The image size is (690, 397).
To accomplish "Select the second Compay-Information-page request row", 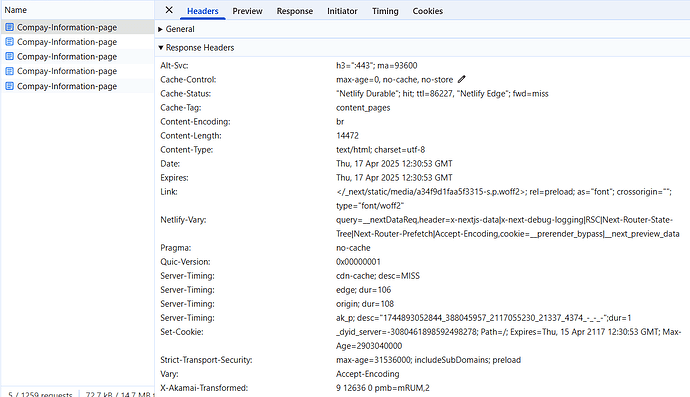I will (x=77, y=42).
